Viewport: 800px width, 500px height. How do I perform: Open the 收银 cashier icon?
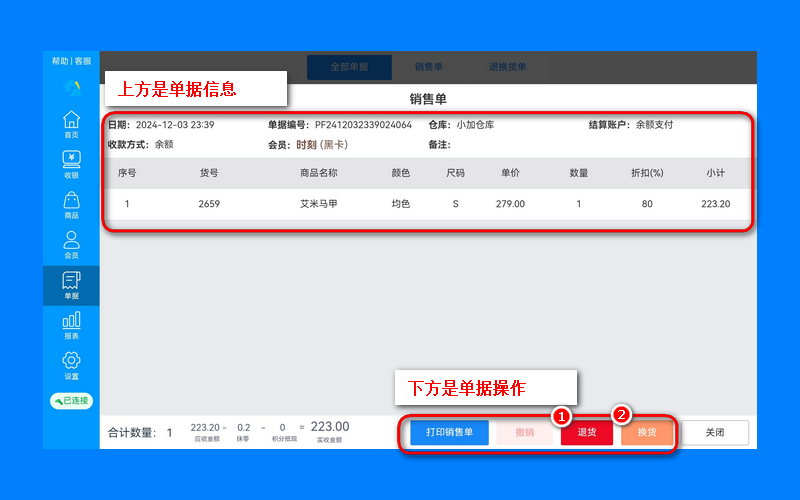coord(71,164)
